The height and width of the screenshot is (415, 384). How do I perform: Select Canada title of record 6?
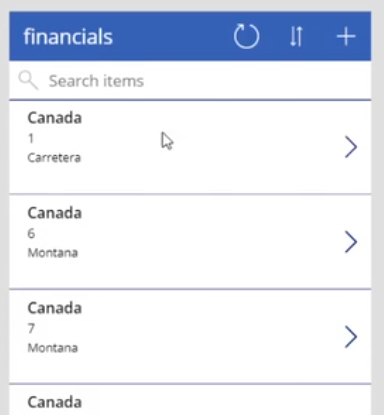(x=55, y=213)
